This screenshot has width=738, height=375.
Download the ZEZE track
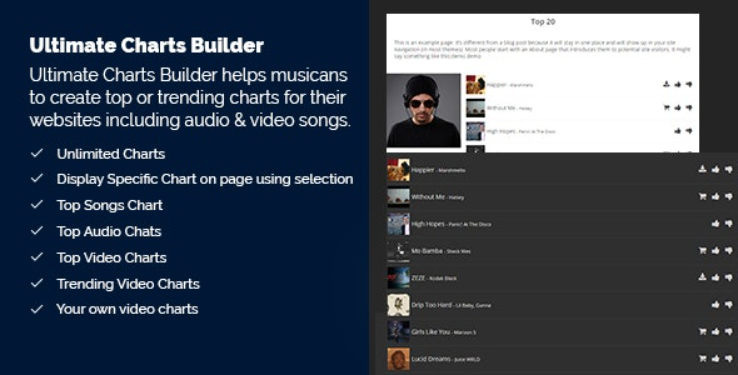(x=702, y=278)
